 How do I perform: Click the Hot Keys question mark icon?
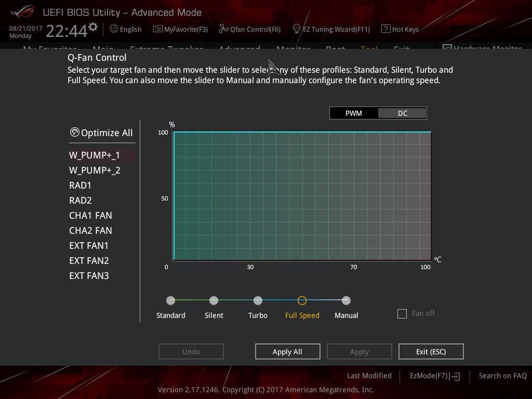[386, 29]
